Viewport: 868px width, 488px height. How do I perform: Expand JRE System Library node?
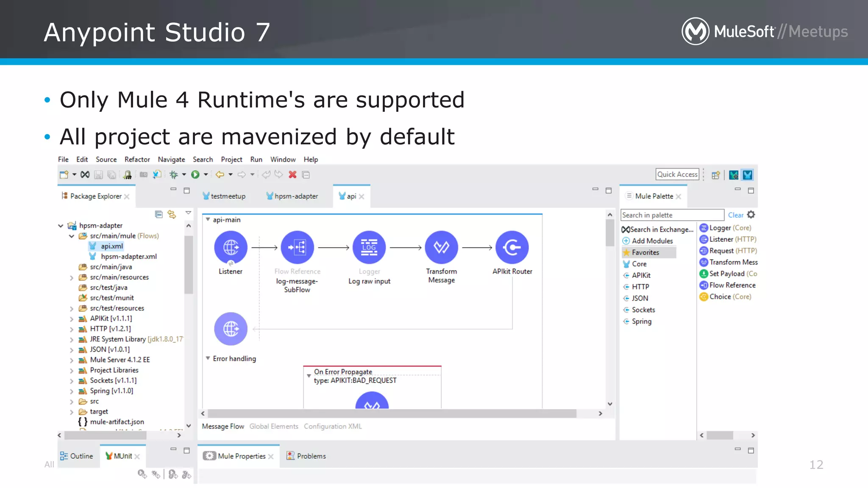(72, 339)
